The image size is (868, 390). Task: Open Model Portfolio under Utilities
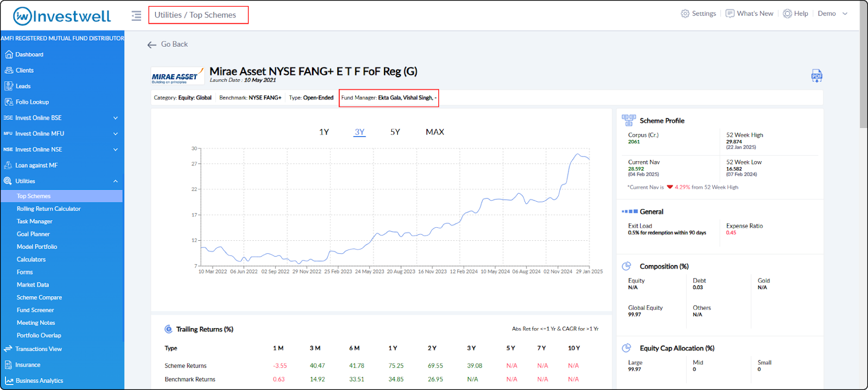37,247
